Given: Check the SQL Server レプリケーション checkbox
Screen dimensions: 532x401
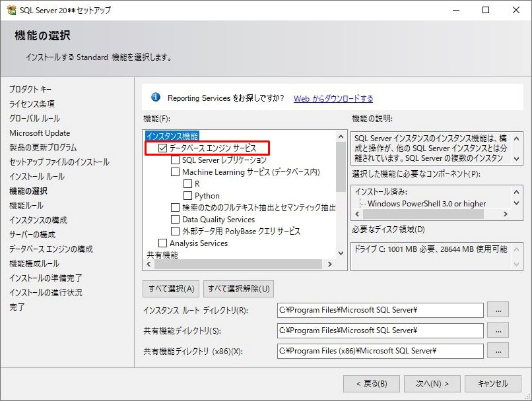Looking at the screenshot, I should 175,160.
